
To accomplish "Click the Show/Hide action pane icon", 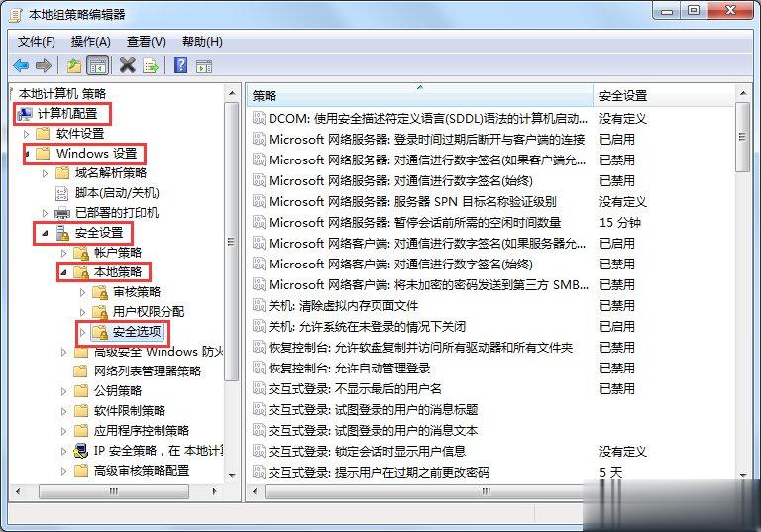I will click(x=204, y=66).
